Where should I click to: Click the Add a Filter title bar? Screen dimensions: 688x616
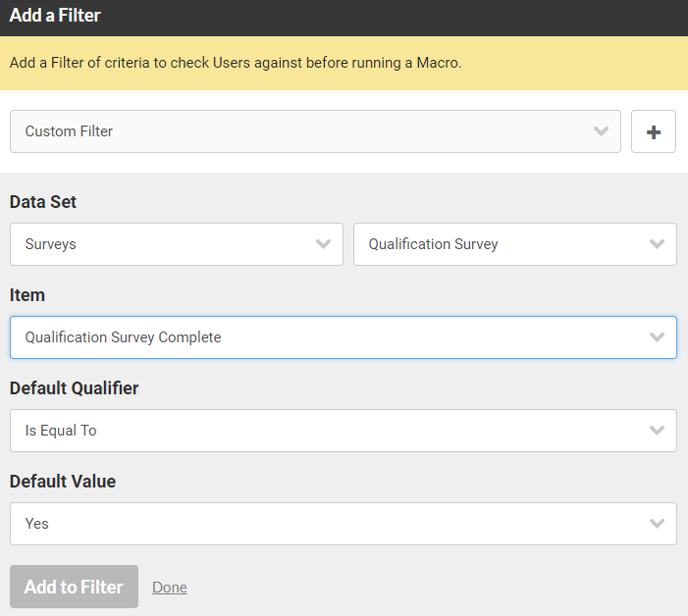pyautogui.click(x=344, y=18)
